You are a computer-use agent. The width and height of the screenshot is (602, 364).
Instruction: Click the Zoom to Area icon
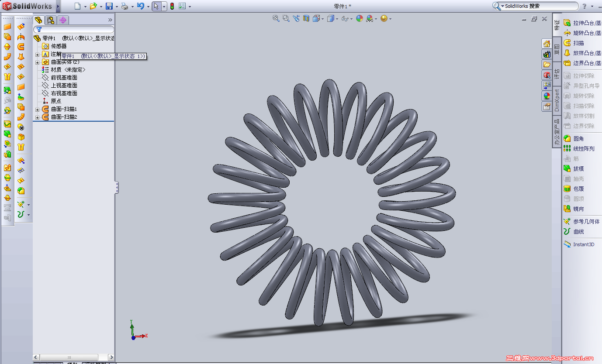click(x=286, y=18)
